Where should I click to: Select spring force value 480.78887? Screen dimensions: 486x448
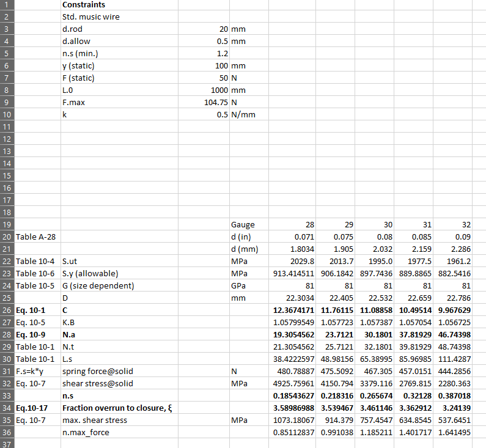(x=292, y=372)
